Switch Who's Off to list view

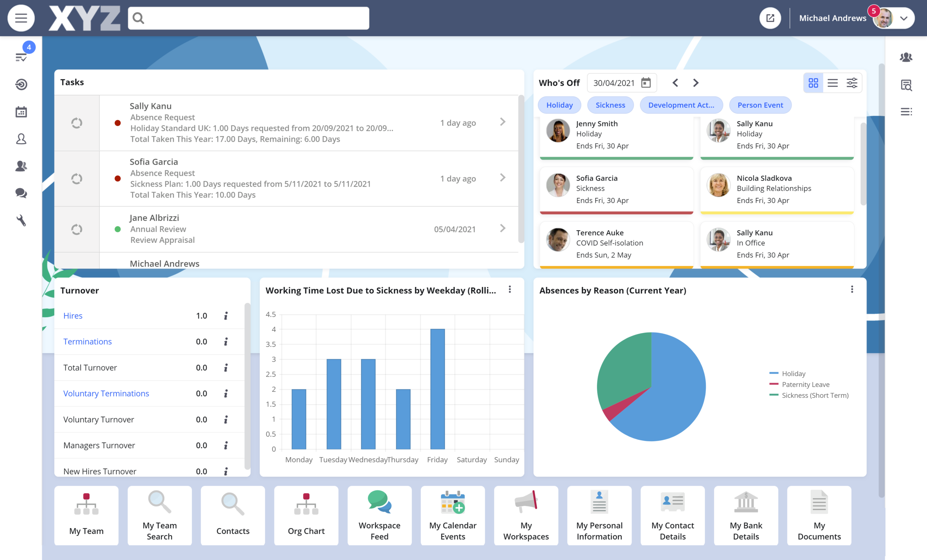(832, 83)
